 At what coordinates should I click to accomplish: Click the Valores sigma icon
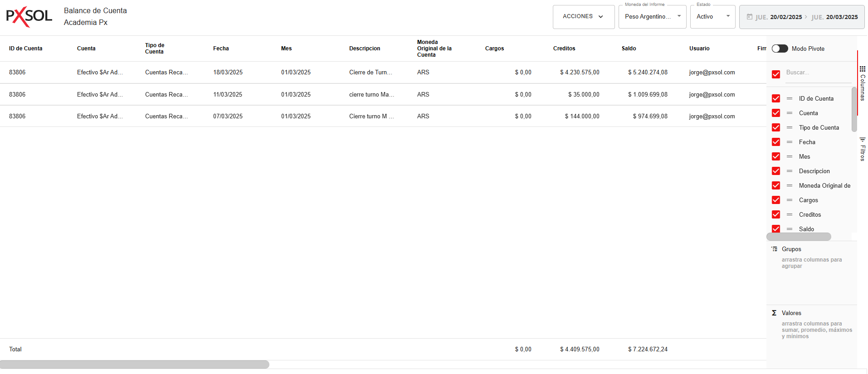coord(774,313)
